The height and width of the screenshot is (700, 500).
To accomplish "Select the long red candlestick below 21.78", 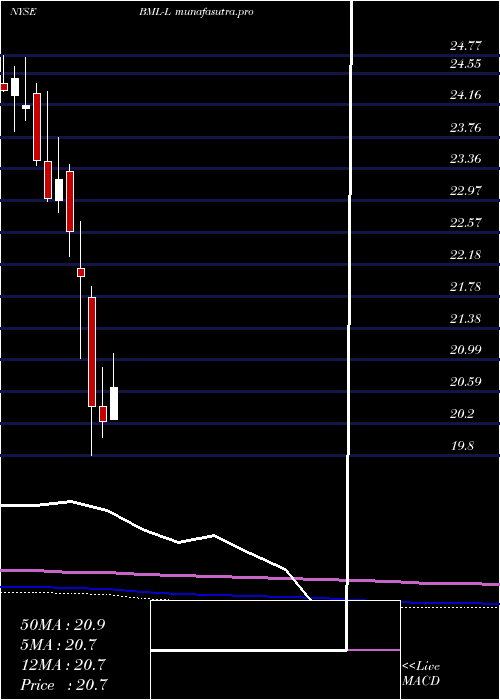I will click(92, 352).
